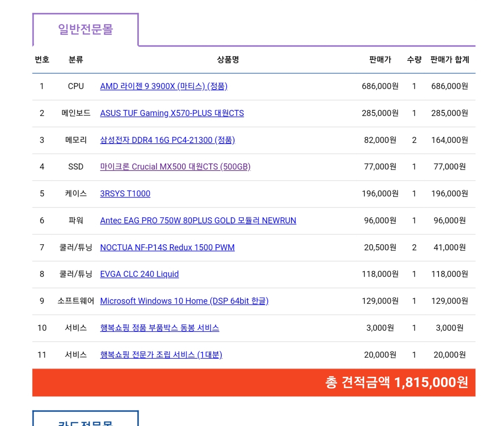This screenshot has height=426, width=504.
Task: Click the 총 견적금액 total bar
Action: tap(254, 382)
